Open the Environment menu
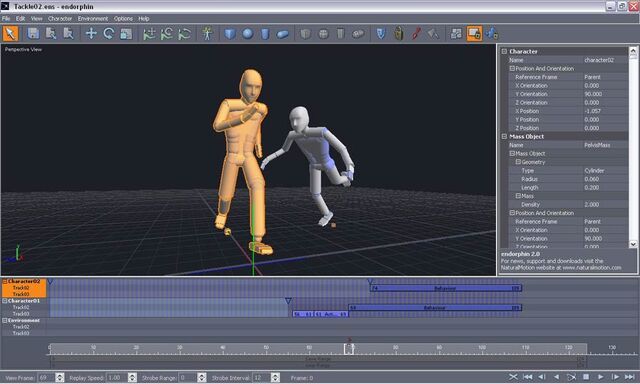Image resolution: width=640 pixels, height=384 pixels. tap(93, 18)
